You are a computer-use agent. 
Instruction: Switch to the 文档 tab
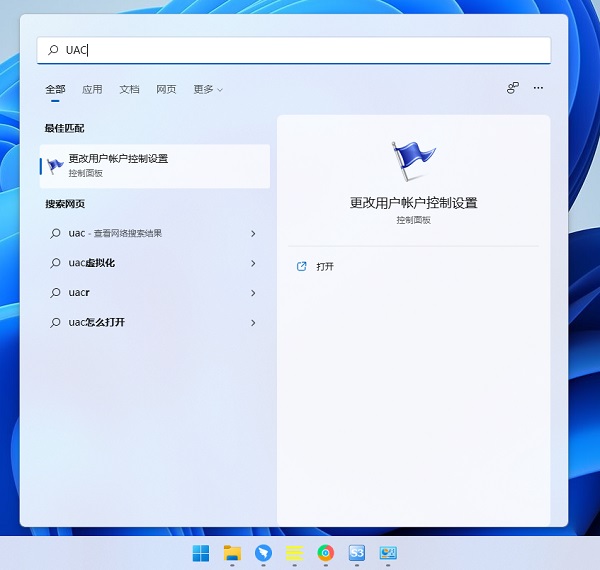click(129, 89)
